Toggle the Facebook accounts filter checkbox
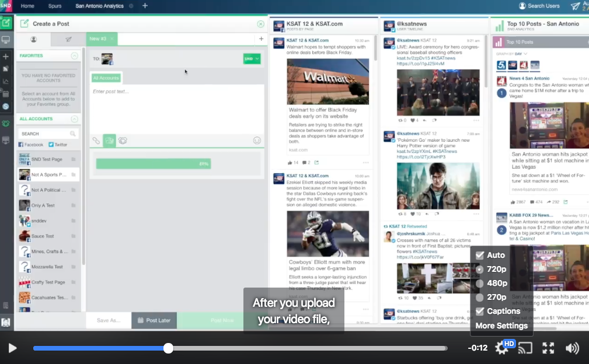The height and width of the screenshot is (364, 589). click(x=20, y=145)
